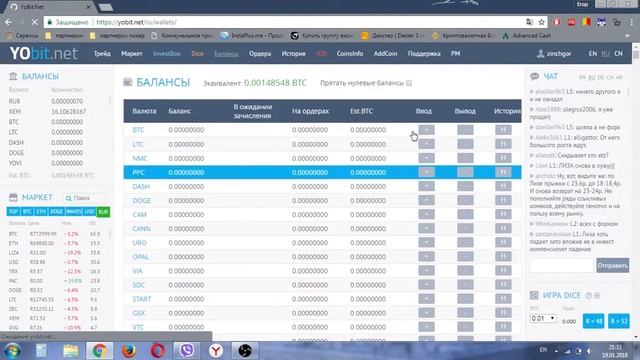This screenshot has height=360, width=640.
Task: Switch site language to EN
Action: 593,53
